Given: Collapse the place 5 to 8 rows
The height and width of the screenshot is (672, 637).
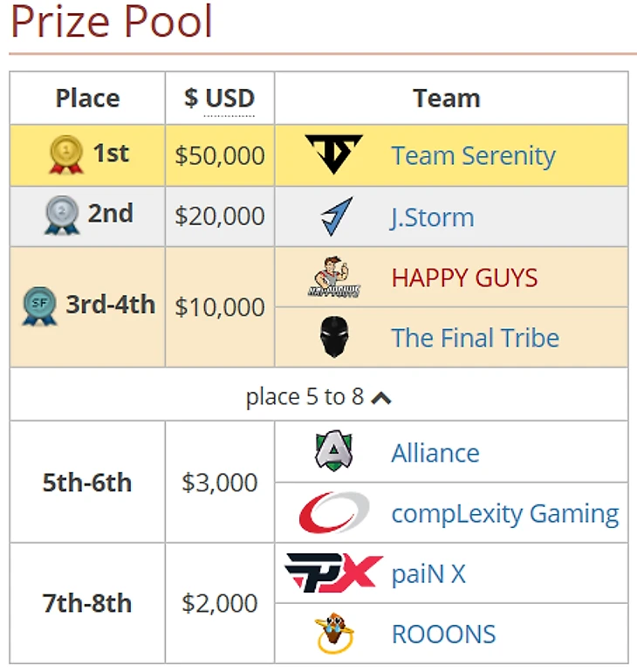Looking at the screenshot, I should tap(318, 396).
